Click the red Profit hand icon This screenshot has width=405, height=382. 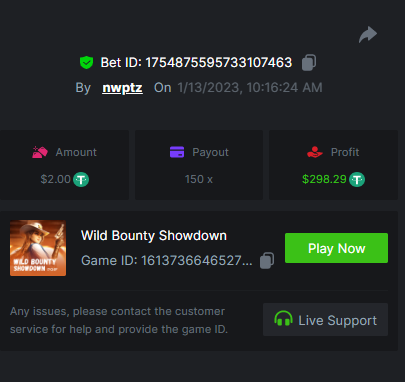point(315,152)
